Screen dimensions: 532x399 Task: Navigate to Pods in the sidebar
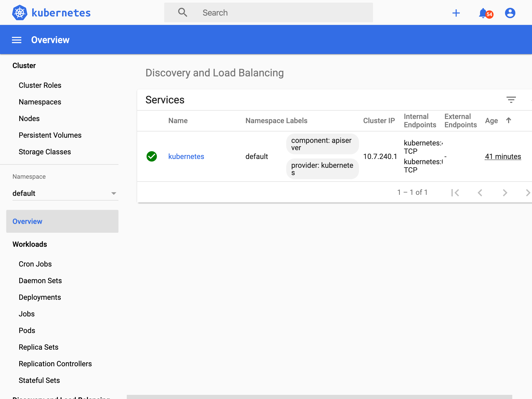(x=27, y=330)
